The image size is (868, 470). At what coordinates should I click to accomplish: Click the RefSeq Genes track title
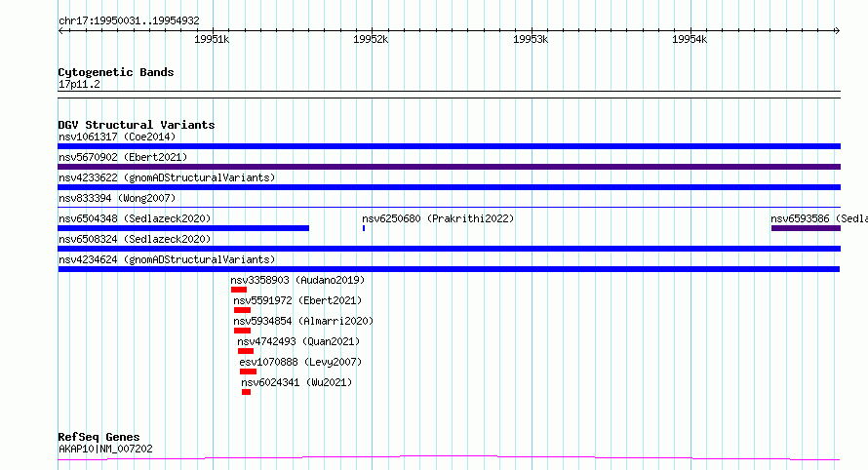99,437
